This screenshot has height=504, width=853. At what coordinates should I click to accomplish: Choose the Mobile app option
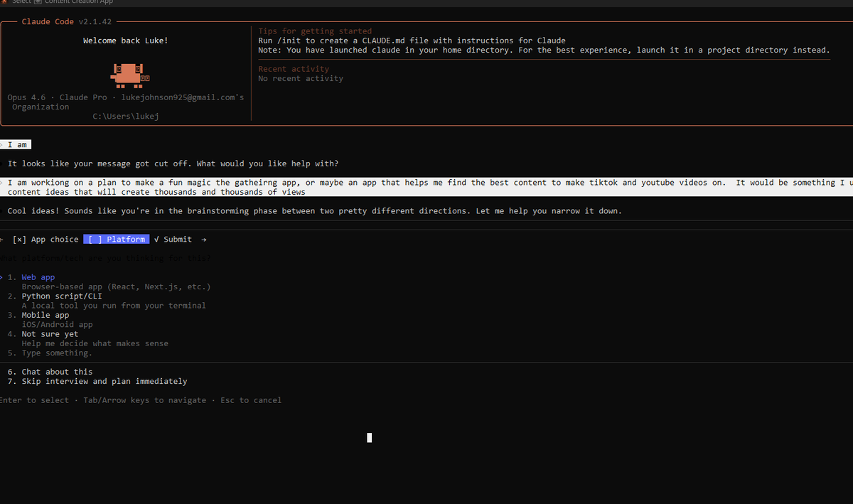[45, 315]
